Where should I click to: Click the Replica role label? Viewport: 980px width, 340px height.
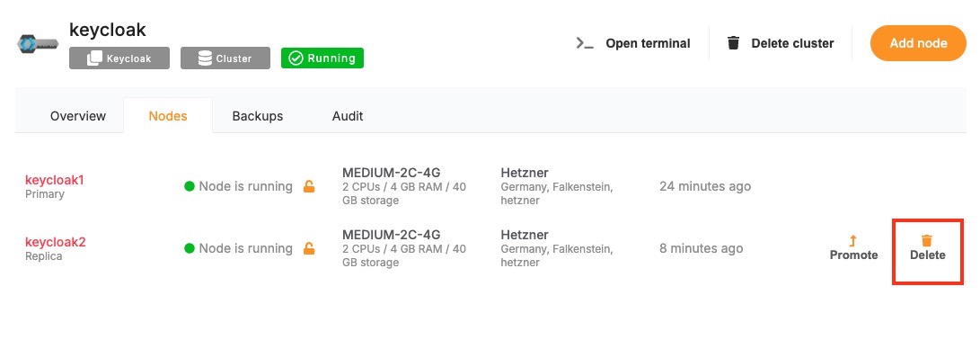[x=44, y=256]
